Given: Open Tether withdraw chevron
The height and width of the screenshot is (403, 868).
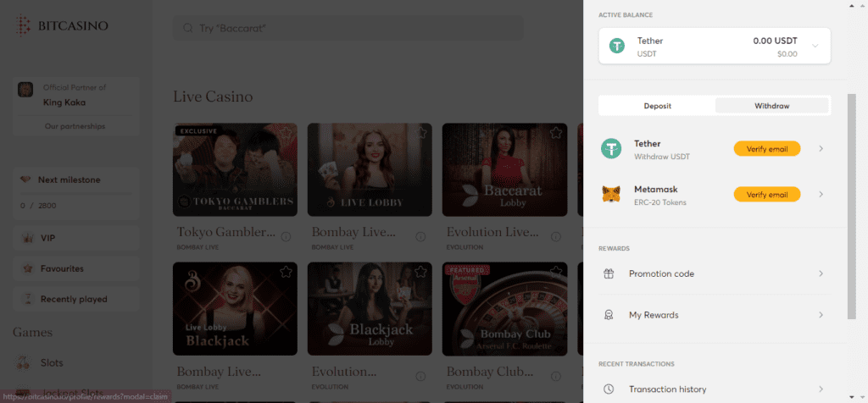Looking at the screenshot, I should click(x=821, y=149).
